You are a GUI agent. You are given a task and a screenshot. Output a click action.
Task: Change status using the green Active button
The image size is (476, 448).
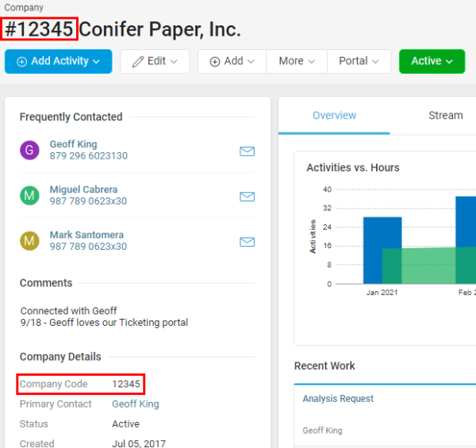(x=432, y=61)
